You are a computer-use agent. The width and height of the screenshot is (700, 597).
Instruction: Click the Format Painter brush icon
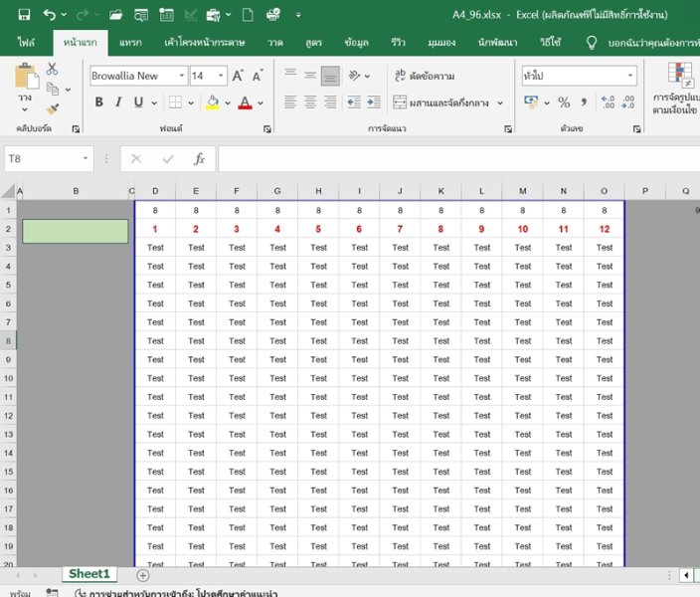(x=52, y=107)
